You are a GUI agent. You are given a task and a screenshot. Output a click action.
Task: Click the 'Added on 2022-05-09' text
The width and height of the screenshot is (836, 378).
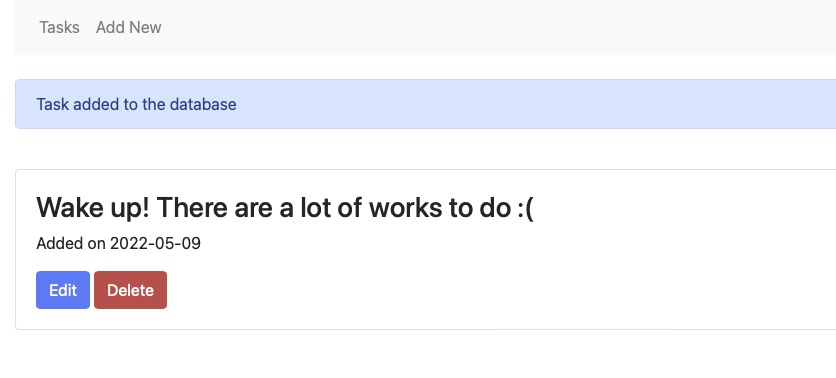point(118,244)
